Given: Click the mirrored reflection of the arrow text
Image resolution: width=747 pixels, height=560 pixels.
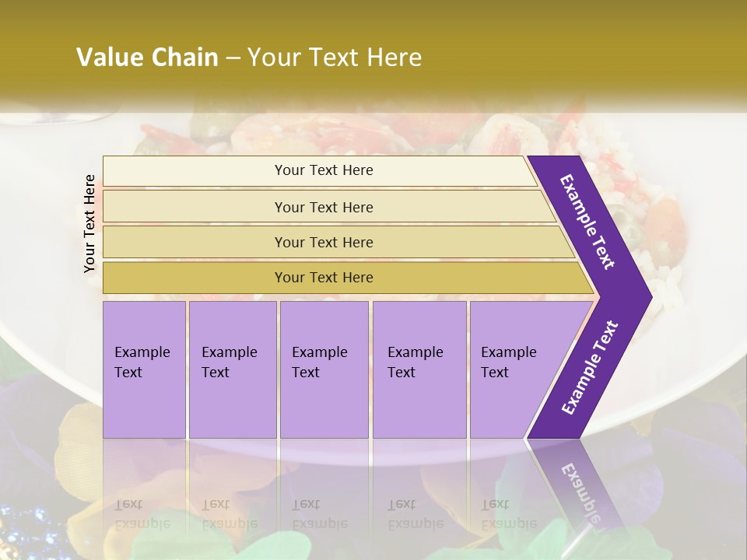Looking at the screenshot, I should tap(580, 495).
